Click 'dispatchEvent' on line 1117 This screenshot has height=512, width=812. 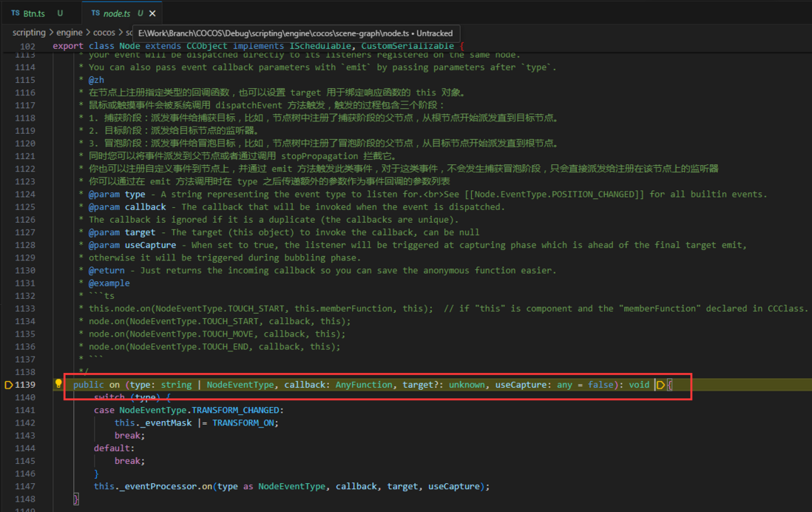248,106
